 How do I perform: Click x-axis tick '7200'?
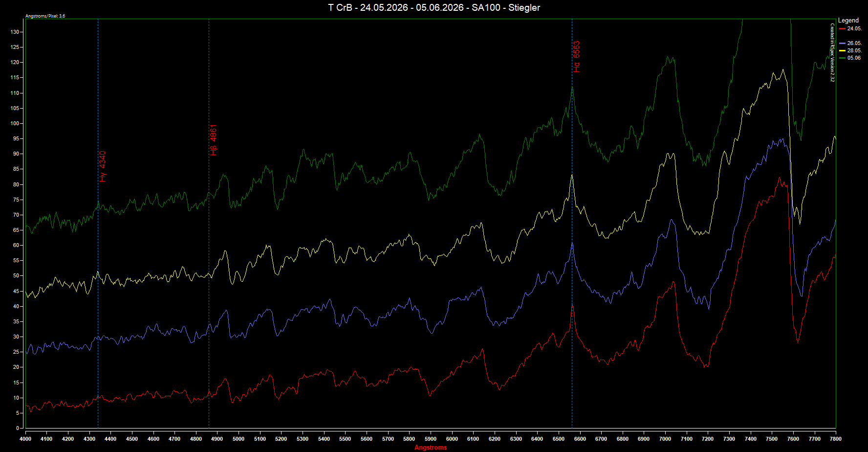(708, 439)
